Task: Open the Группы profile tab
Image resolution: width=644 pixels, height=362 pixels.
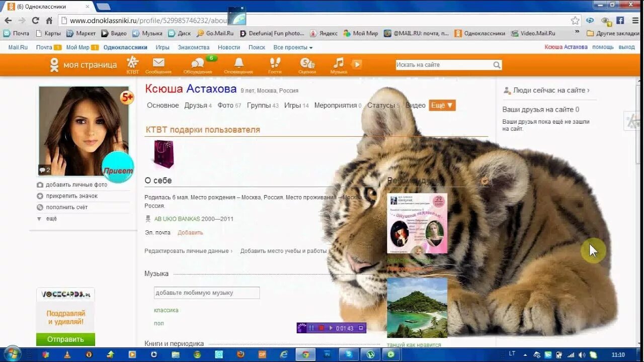Action: point(263,106)
